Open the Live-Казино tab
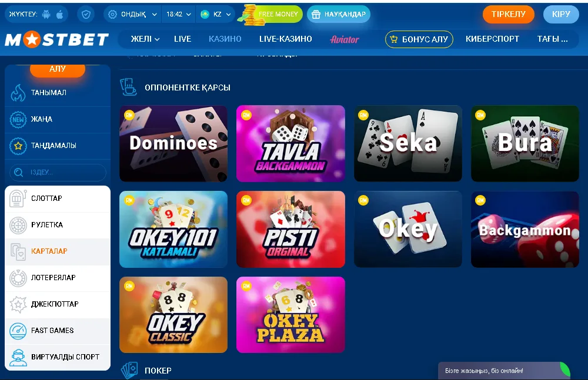This screenshot has width=588, height=380. point(285,39)
